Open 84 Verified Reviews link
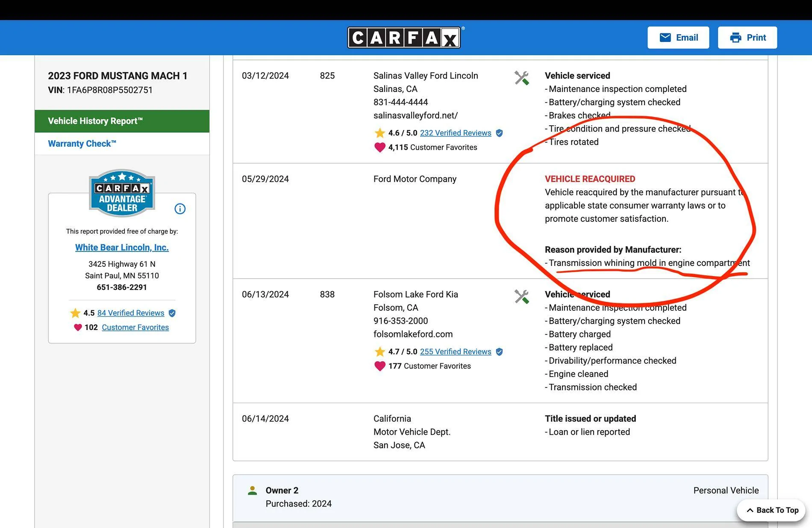 coord(131,313)
